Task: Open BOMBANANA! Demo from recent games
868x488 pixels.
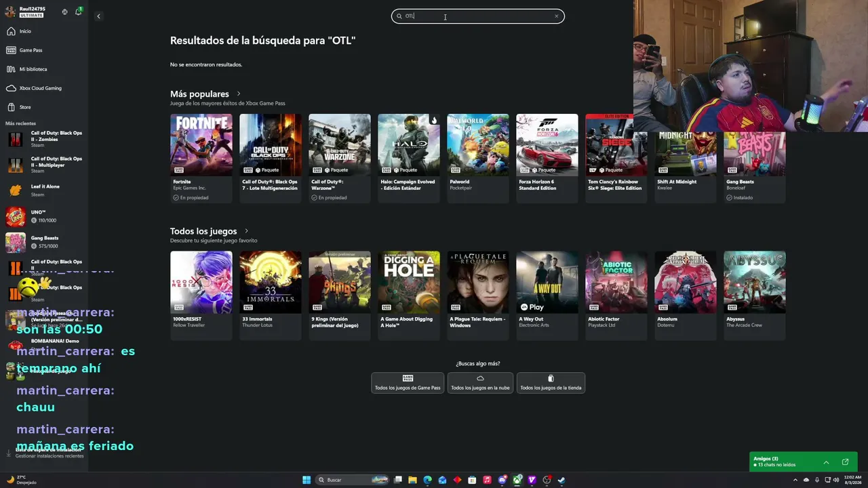Action: 44,344
